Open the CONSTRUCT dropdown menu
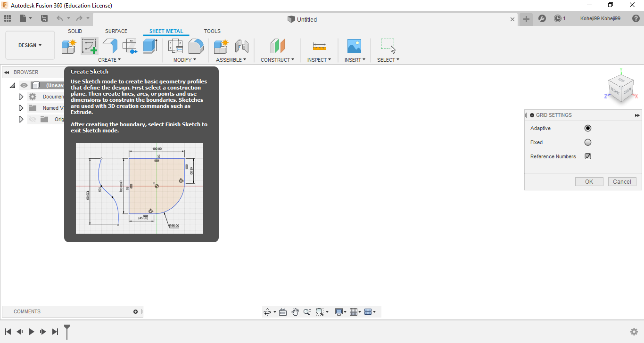Viewport: 644px width, 343px height. point(278,60)
